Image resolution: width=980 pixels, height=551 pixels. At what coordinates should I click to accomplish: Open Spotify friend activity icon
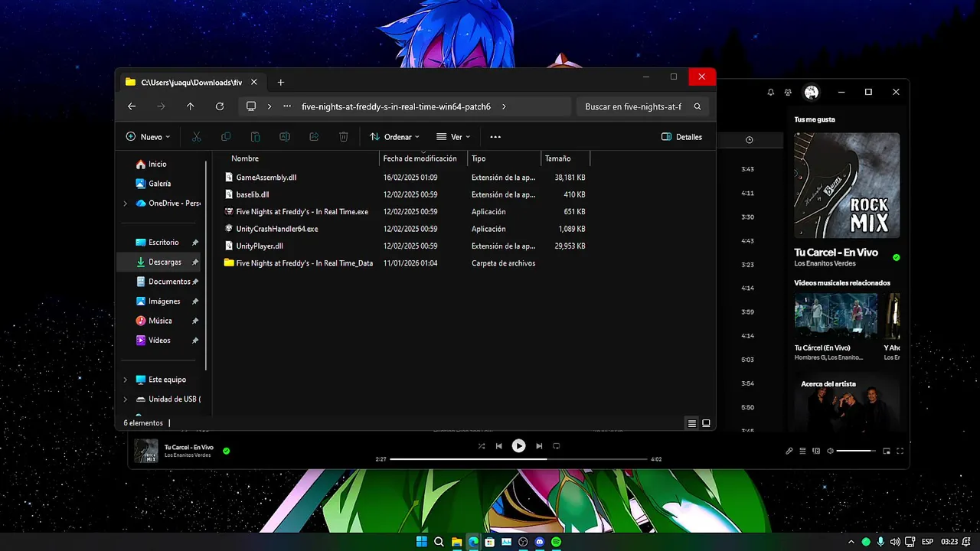(x=788, y=92)
